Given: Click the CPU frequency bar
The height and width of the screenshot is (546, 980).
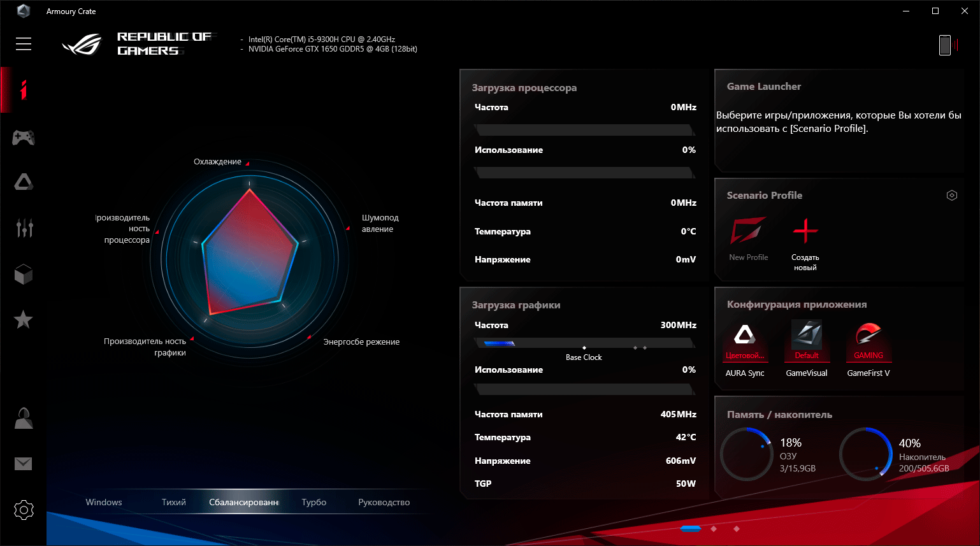Looking at the screenshot, I should (x=584, y=130).
